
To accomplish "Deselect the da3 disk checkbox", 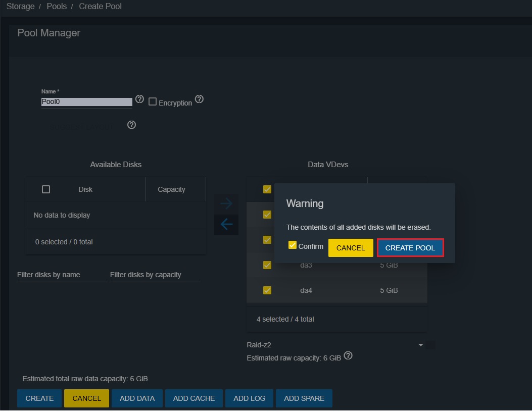I will click(267, 265).
